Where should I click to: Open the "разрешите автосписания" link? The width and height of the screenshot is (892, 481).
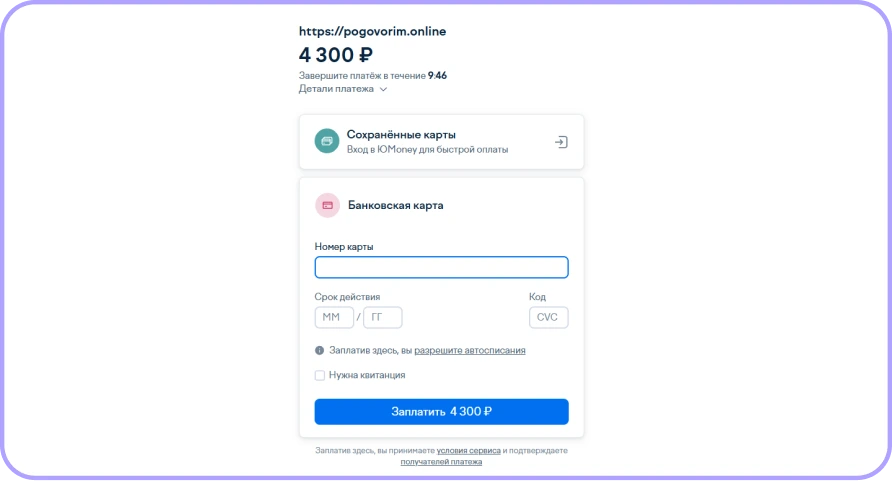click(469, 351)
